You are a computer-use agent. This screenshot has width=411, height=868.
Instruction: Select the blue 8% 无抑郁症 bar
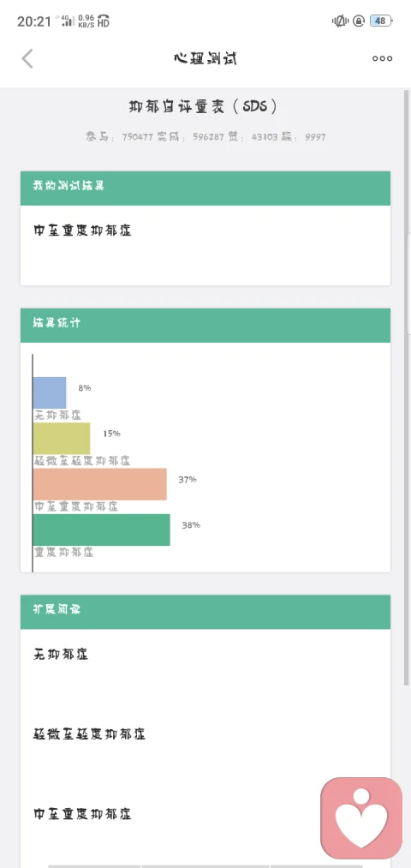[50, 393]
